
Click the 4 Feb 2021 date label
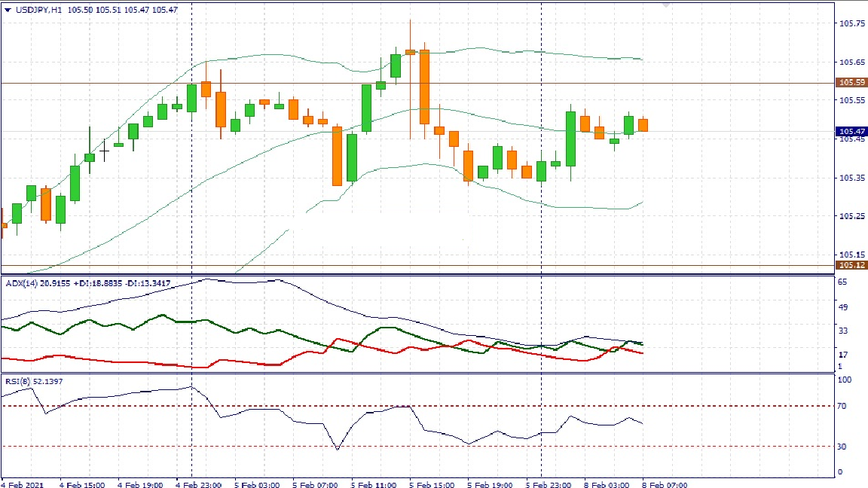23,485
